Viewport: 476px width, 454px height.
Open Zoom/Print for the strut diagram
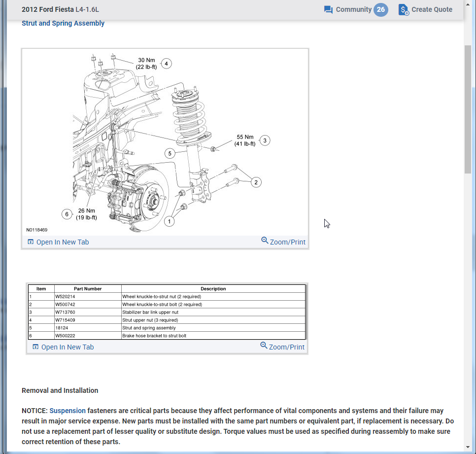tap(287, 242)
